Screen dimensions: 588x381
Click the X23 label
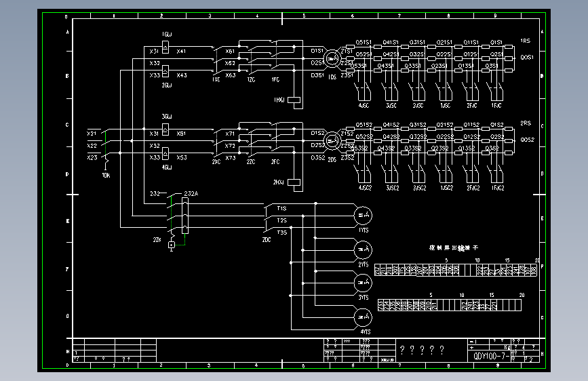point(92,157)
